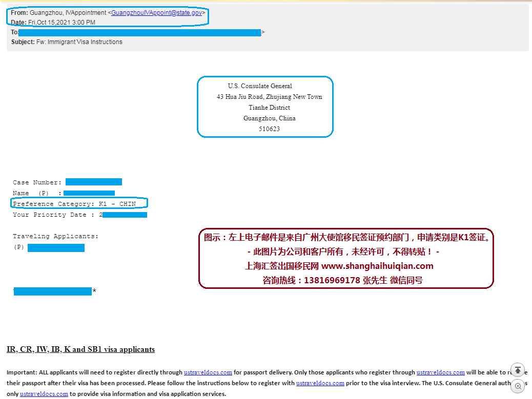This screenshot has width=532, height=399.
Task: Click the redacted Priority Date value
Action: (125, 215)
